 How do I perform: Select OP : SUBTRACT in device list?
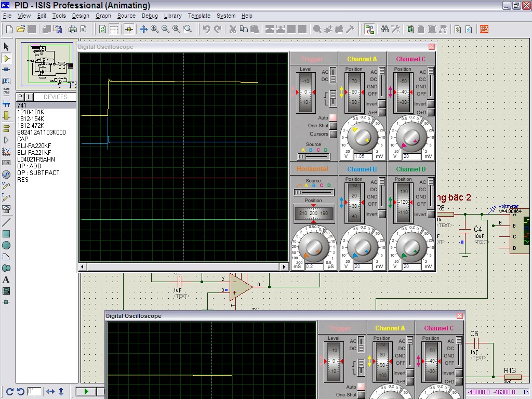tap(38, 173)
